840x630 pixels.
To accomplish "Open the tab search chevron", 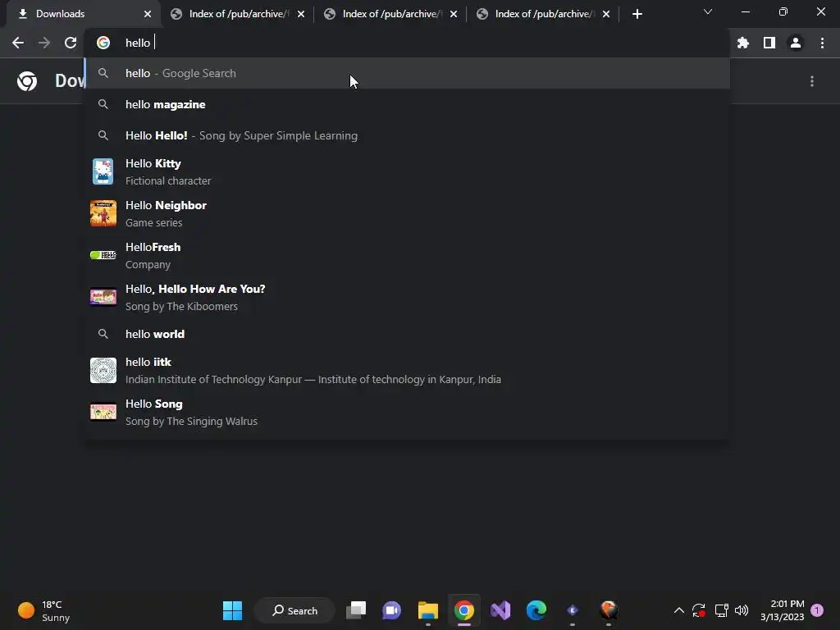I will 708,11.
